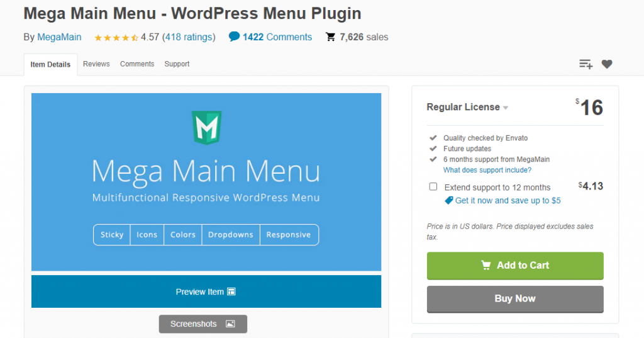Add item to cart
Screen dimensions: 644x338
click(x=515, y=266)
